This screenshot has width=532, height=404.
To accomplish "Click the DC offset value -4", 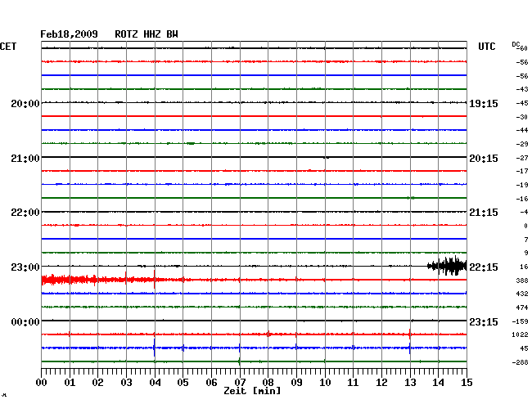I will coord(524,212).
